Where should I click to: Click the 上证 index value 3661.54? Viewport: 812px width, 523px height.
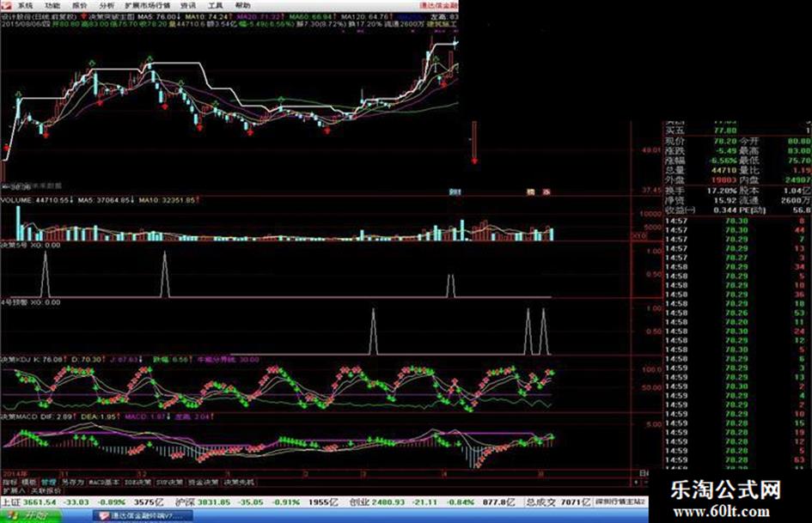click(40, 502)
